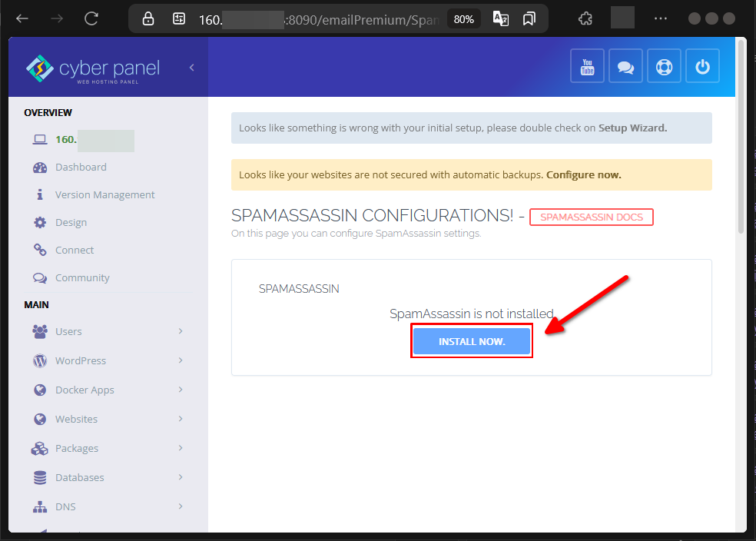Click the browser back arrow
756x541 pixels.
pyautogui.click(x=22, y=18)
